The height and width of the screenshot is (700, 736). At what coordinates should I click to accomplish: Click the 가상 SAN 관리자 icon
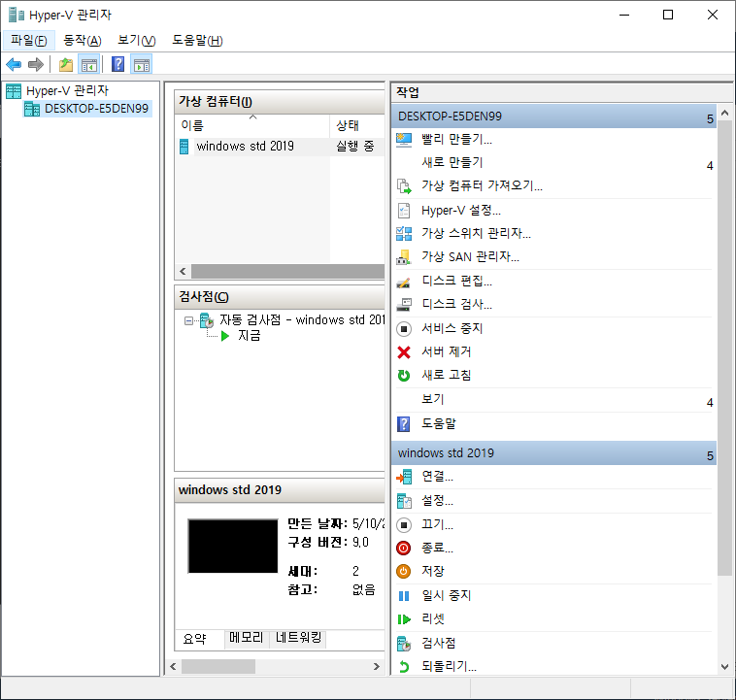(404, 257)
